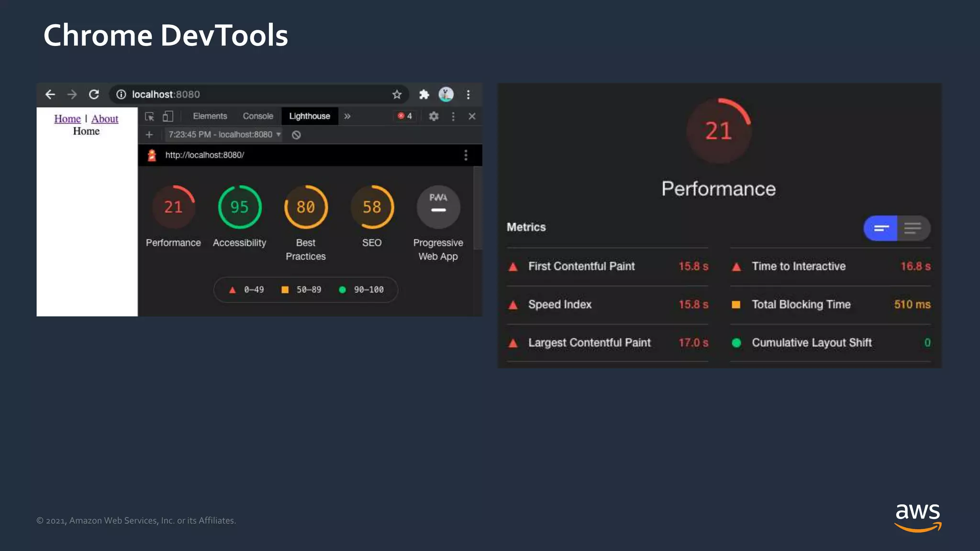This screenshot has width=980, height=551.
Task: Clear all Lighthouse reports icon
Action: click(296, 135)
